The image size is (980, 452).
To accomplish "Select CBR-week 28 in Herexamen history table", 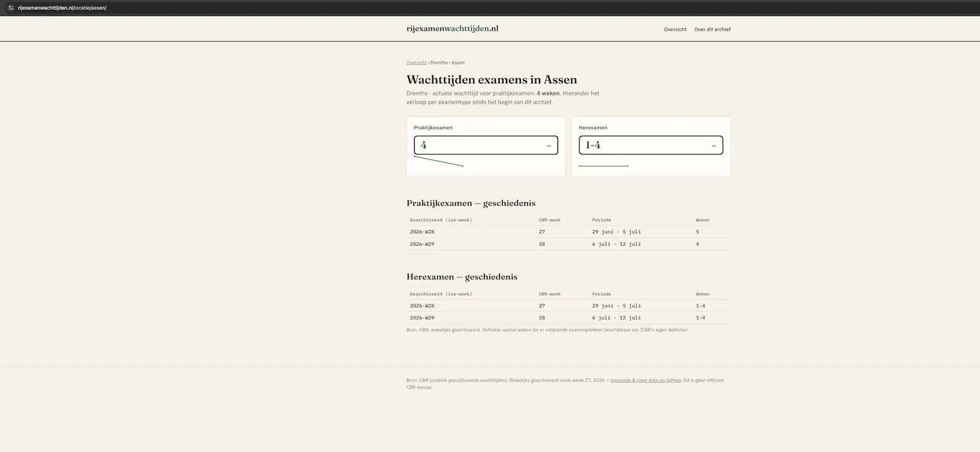I will (542, 318).
